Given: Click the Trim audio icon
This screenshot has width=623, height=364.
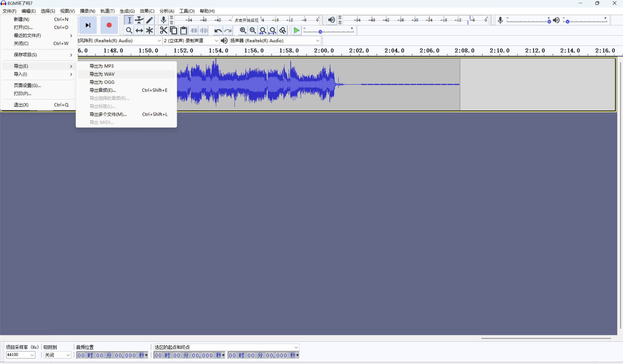Looking at the screenshot, I should (x=194, y=30).
